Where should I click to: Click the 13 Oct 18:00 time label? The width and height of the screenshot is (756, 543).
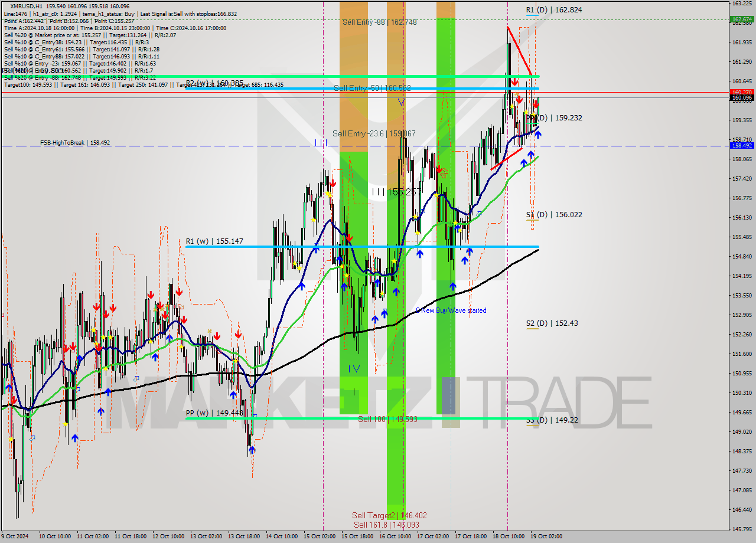(243, 537)
